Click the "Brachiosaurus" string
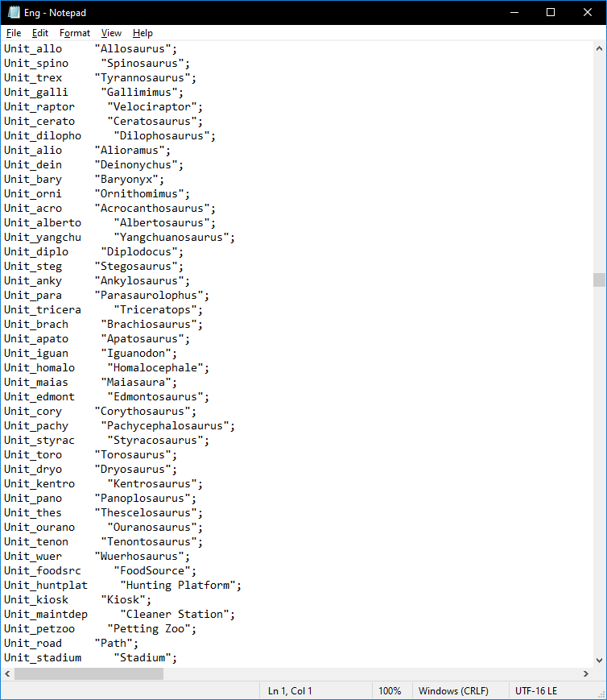The height and width of the screenshot is (700, 607). (151, 325)
